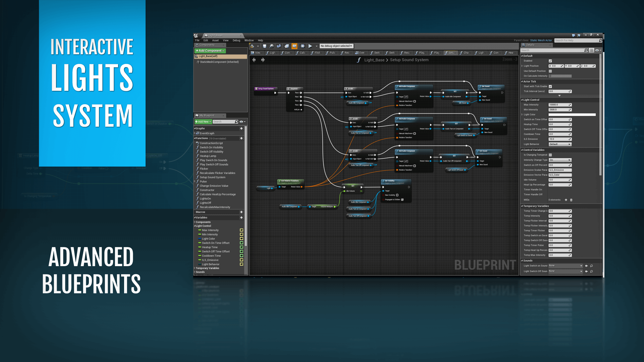644x362 pixels.
Task: Check the Use Default Position checkbox
Action: (x=550, y=71)
